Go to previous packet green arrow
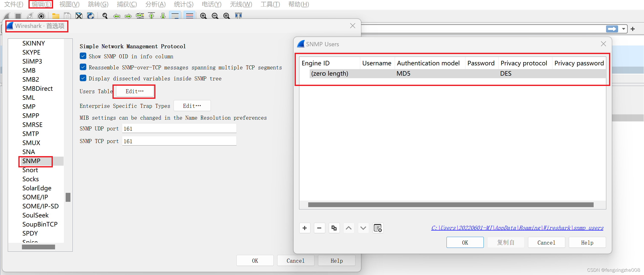 tap(117, 16)
